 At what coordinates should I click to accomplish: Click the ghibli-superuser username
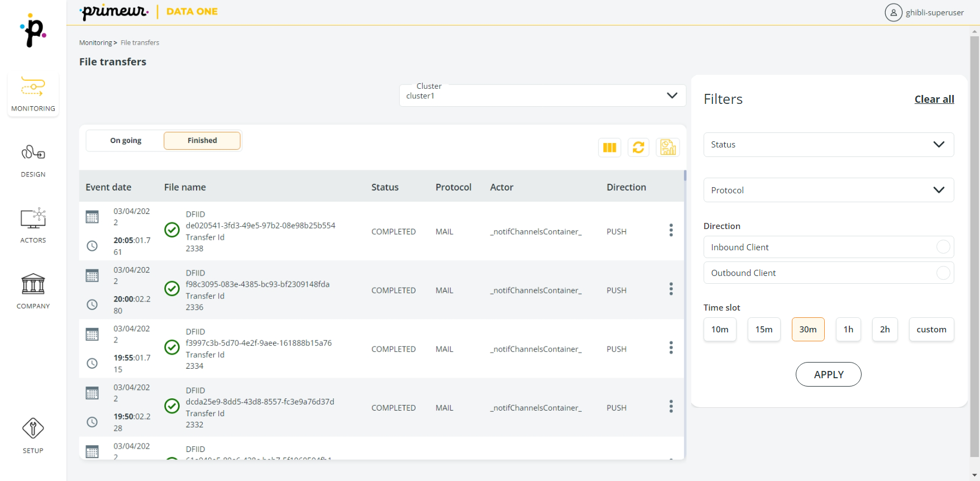point(935,12)
